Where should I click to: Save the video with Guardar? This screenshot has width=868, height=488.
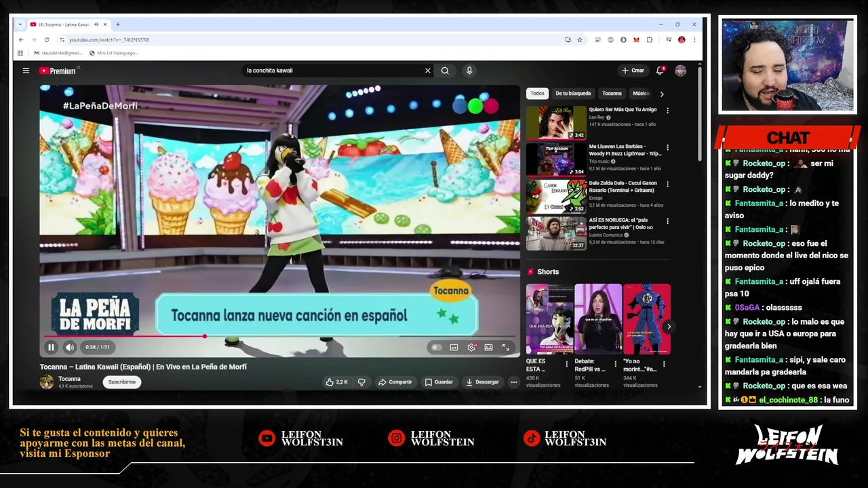pos(439,382)
